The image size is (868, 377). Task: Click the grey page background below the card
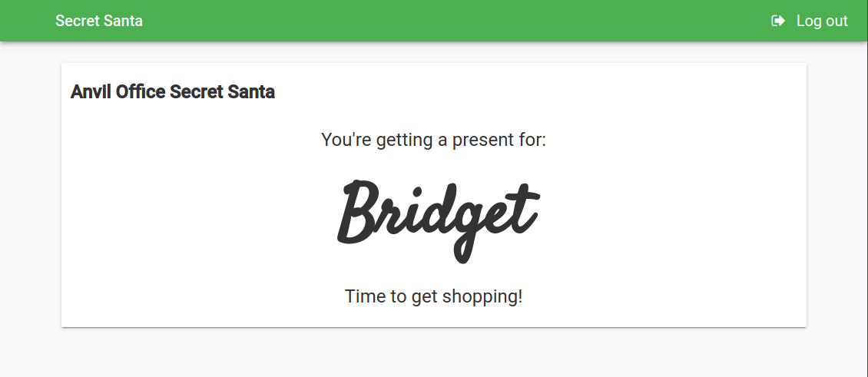(x=433, y=353)
